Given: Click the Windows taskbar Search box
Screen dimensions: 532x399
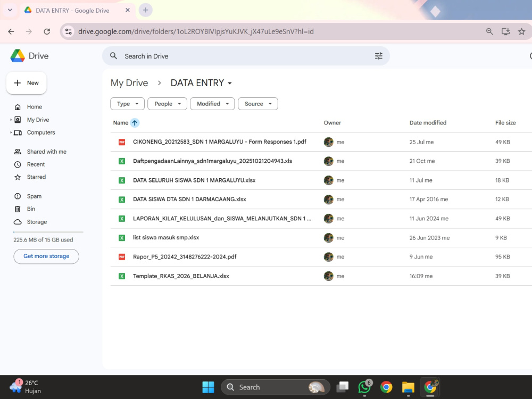Looking at the screenshot, I should coord(275,387).
